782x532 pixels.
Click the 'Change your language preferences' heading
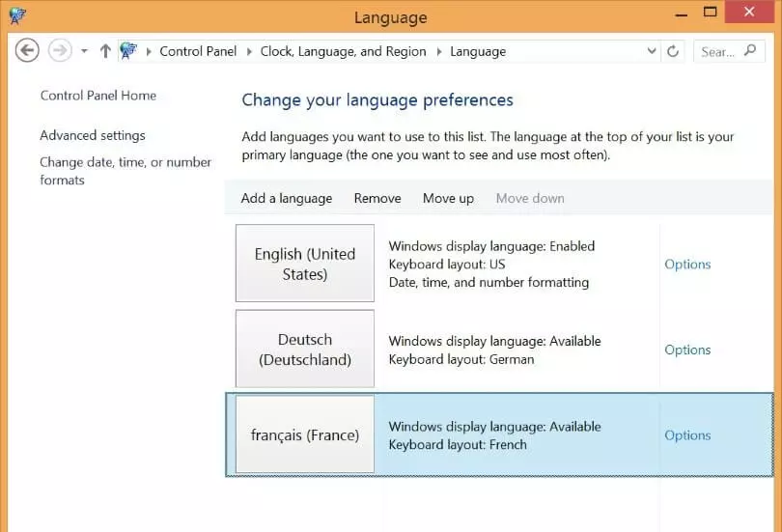(377, 100)
